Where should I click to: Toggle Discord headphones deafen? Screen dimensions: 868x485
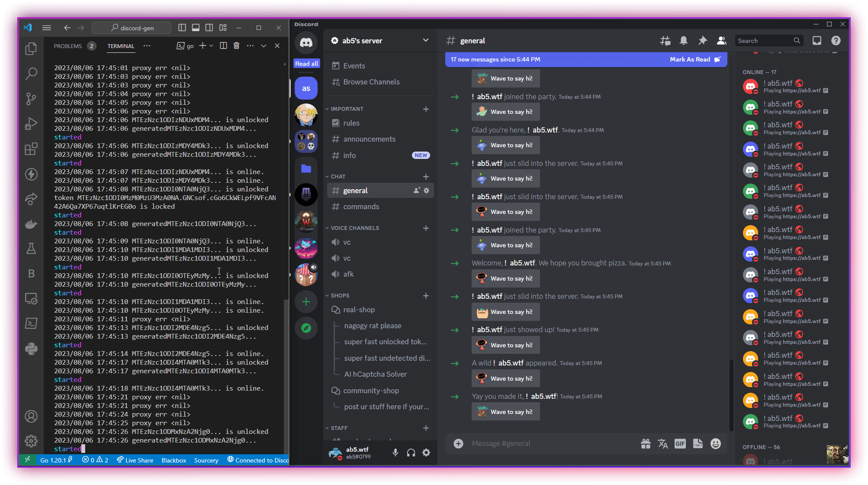point(411,453)
